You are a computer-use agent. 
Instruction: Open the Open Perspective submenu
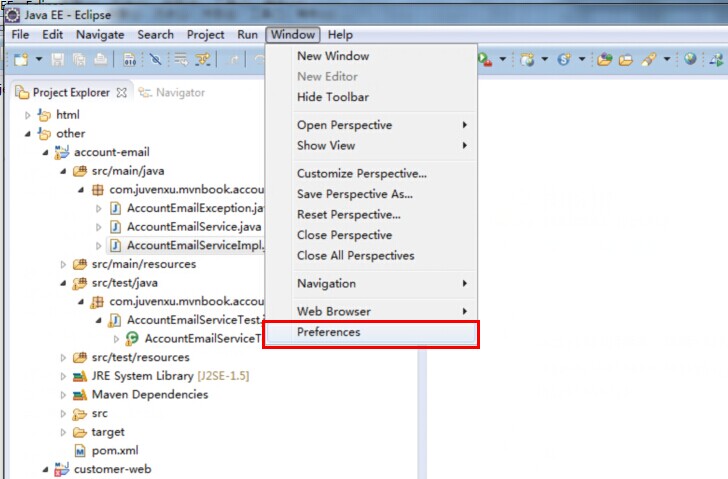(371, 125)
